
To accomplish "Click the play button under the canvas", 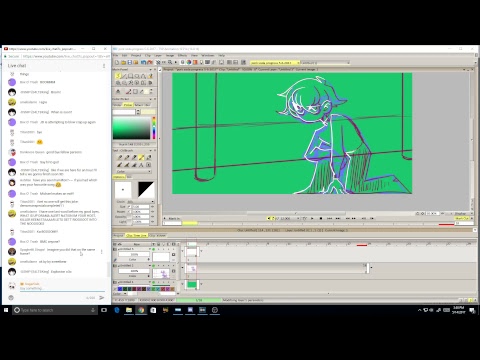I will click(312, 218).
